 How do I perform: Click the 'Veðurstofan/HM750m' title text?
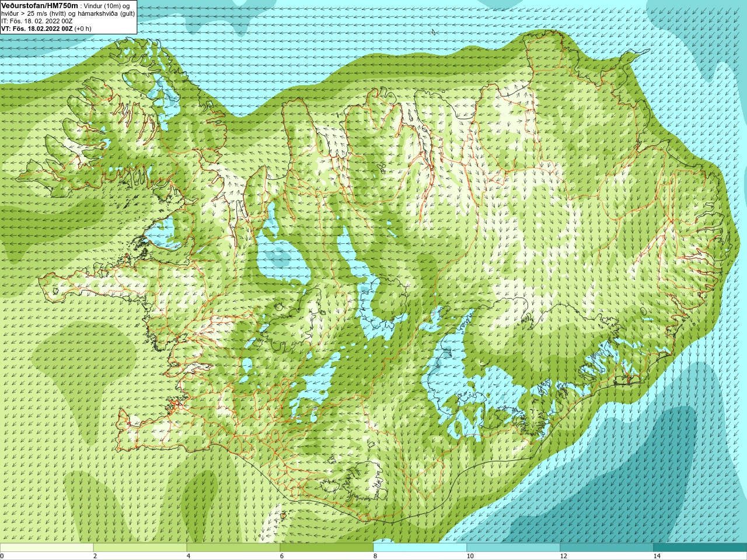(x=40, y=5)
